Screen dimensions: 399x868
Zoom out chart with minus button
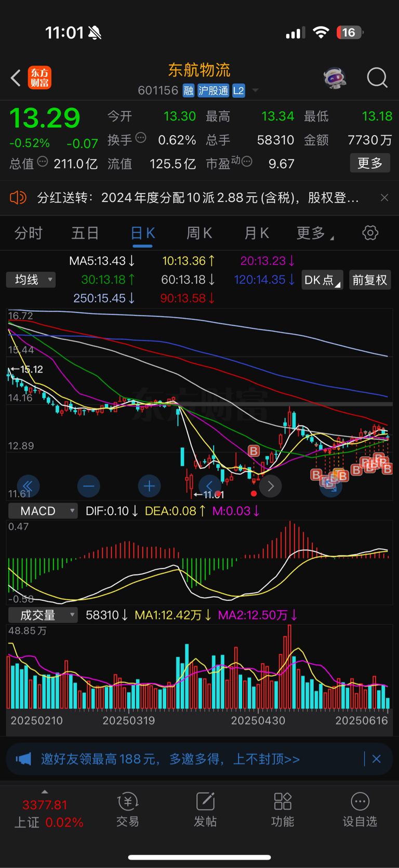point(89,486)
